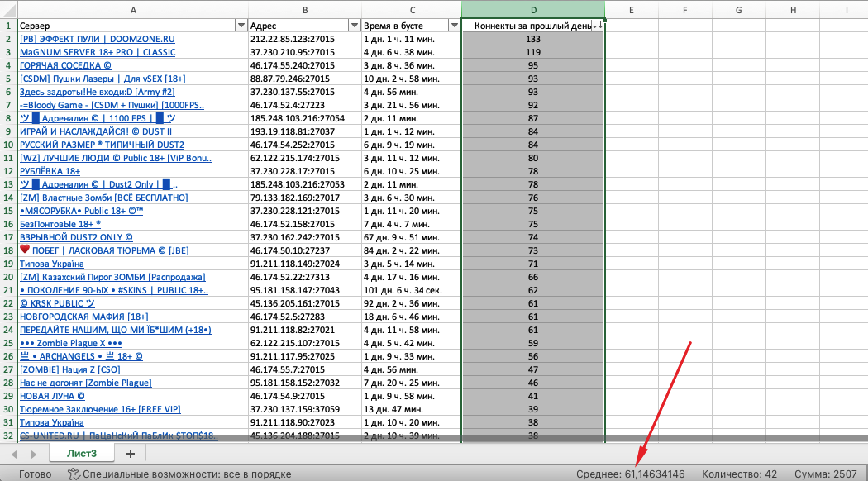This screenshot has width=868, height=481.
Task: Go to next sheet with right arrow
Action: [33, 454]
